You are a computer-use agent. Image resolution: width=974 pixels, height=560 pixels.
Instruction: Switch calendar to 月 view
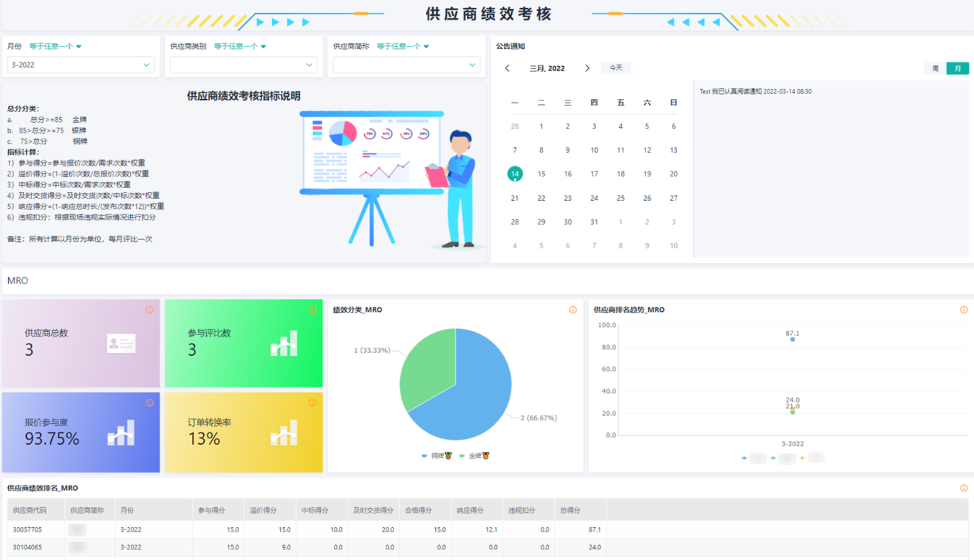tap(957, 68)
